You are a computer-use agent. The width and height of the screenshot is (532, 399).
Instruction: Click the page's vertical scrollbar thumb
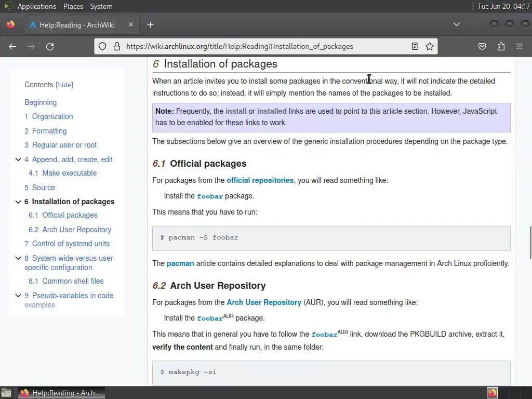[530, 243]
